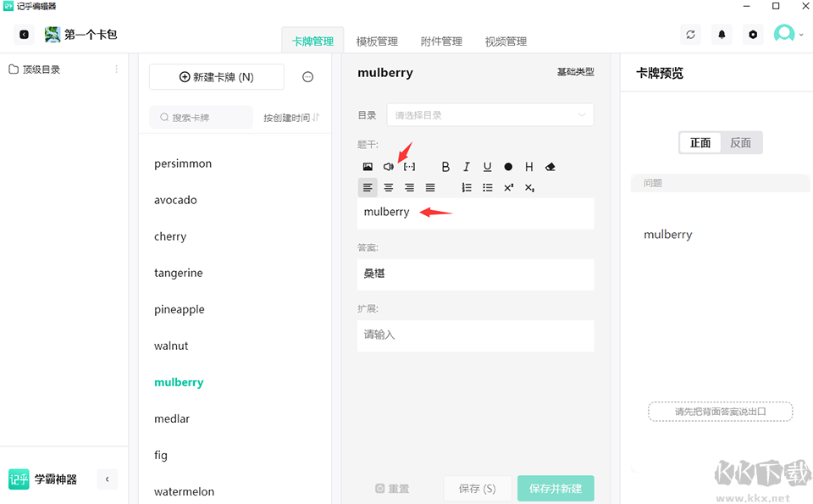Click the 基础类型 card type link
The image size is (813, 504).
click(x=576, y=71)
